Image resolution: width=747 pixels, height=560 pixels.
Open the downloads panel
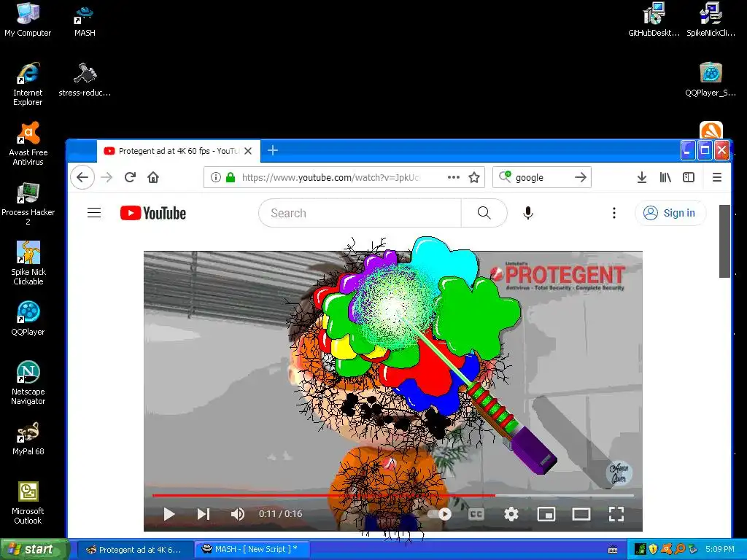click(x=642, y=178)
